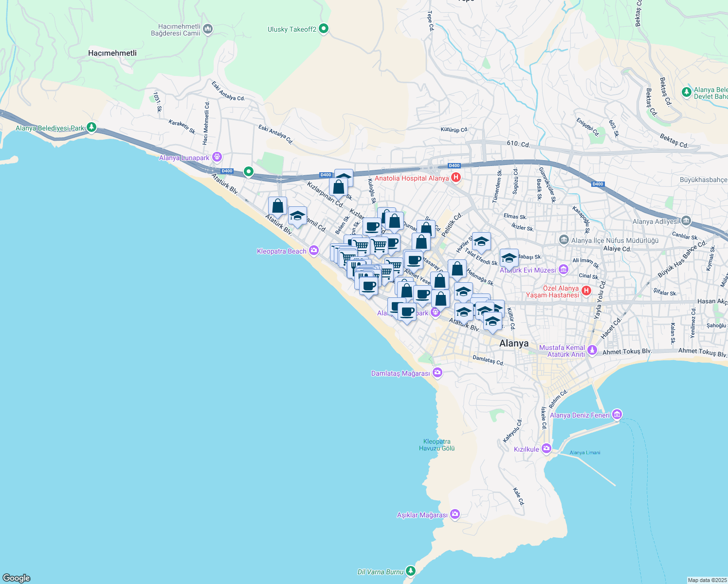Select the Alanya Limanı harbor label

585,453
